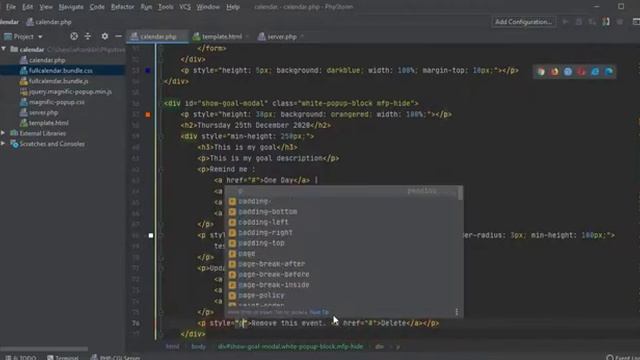Click the Debug bug icon in toolbar
Screen dimensions: 640x360
click(579, 22)
